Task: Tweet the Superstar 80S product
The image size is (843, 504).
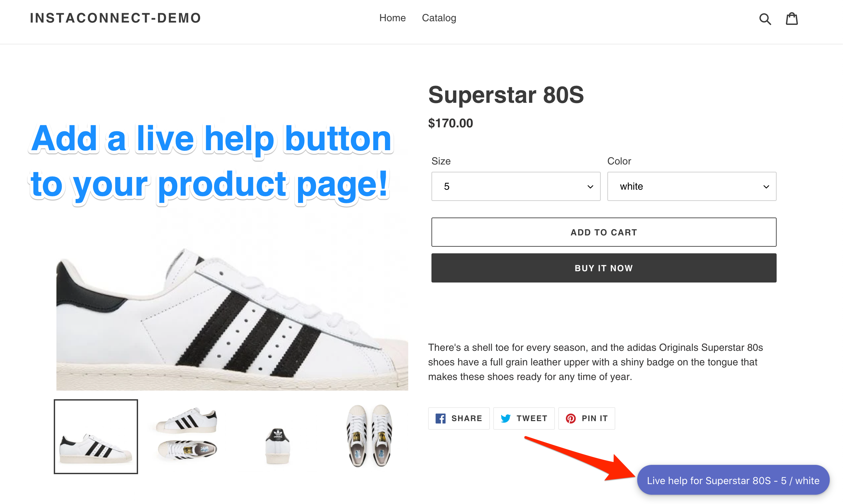Action: pyautogui.click(x=523, y=418)
